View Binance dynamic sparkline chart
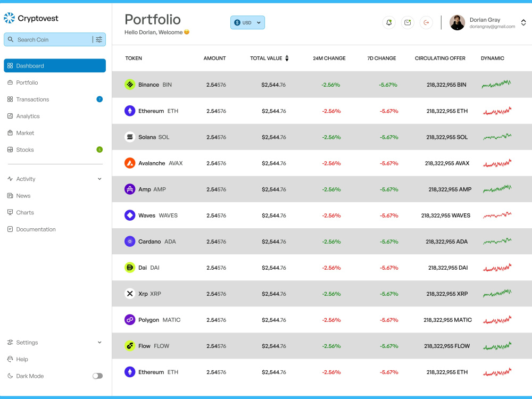 point(496,84)
